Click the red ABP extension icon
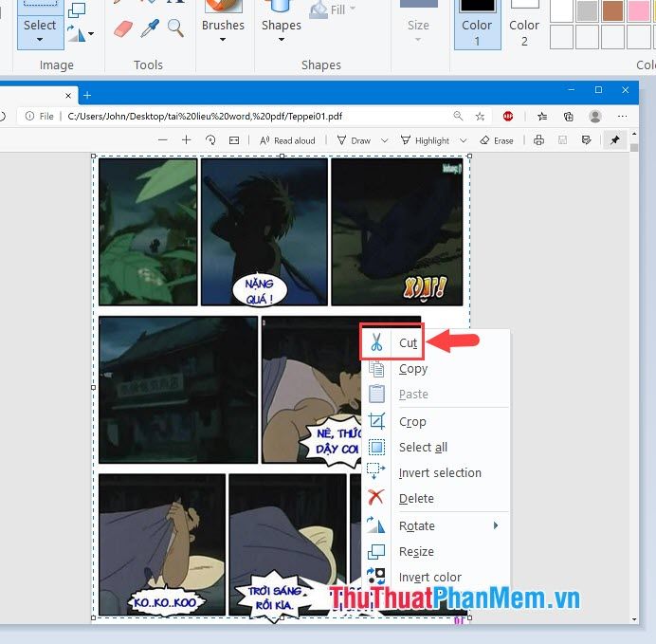This screenshot has width=656, height=644. (x=508, y=117)
